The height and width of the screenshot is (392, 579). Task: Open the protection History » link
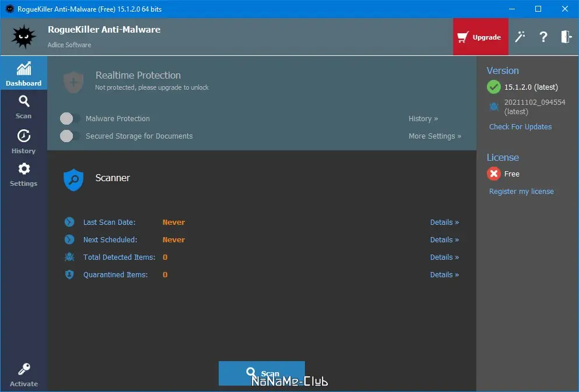coord(423,118)
